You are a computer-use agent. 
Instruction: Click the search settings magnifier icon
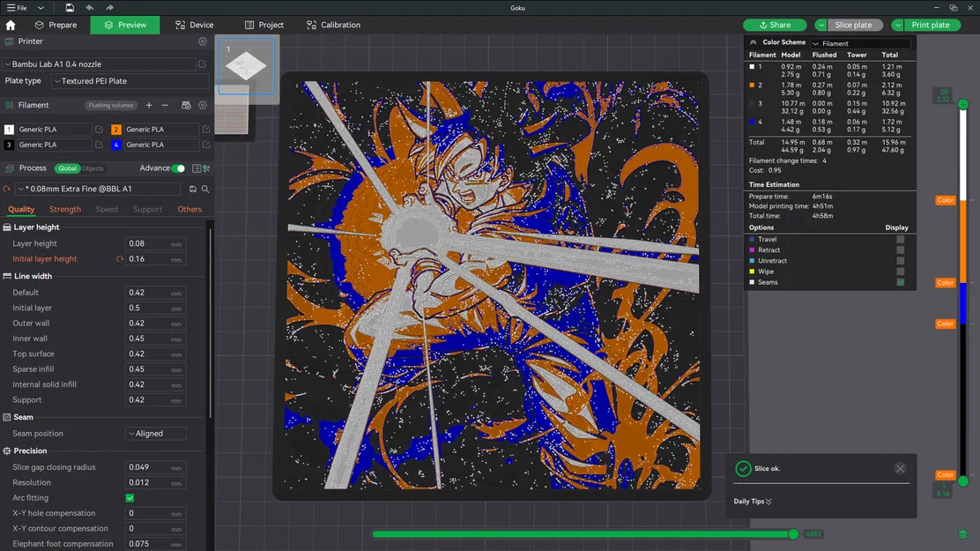coord(205,189)
